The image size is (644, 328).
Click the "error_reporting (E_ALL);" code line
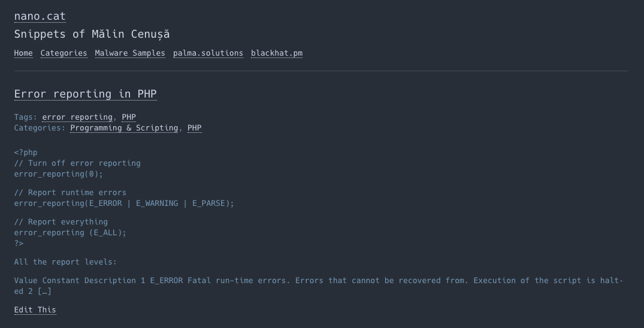click(x=70, y=233)
